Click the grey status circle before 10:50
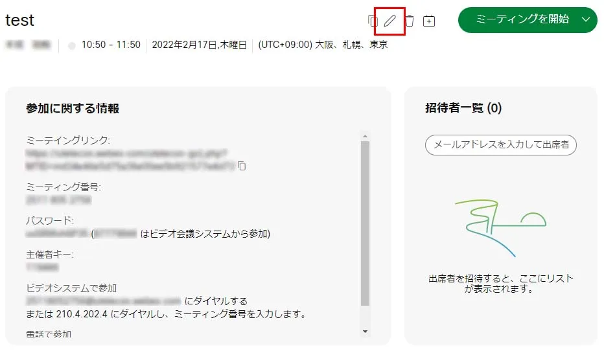 coord(72,46)
